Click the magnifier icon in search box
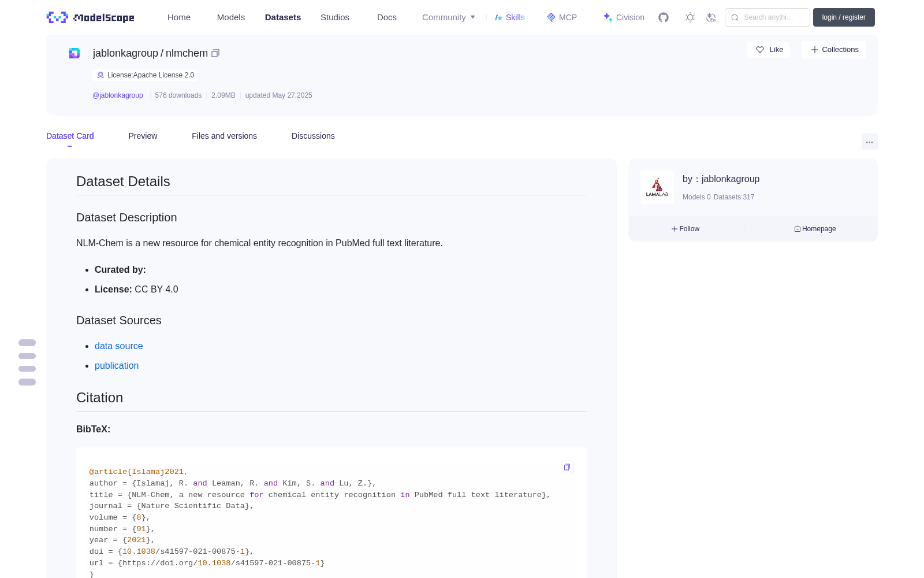Viewport: 924px width, 578px height. (x=735, y=17)
